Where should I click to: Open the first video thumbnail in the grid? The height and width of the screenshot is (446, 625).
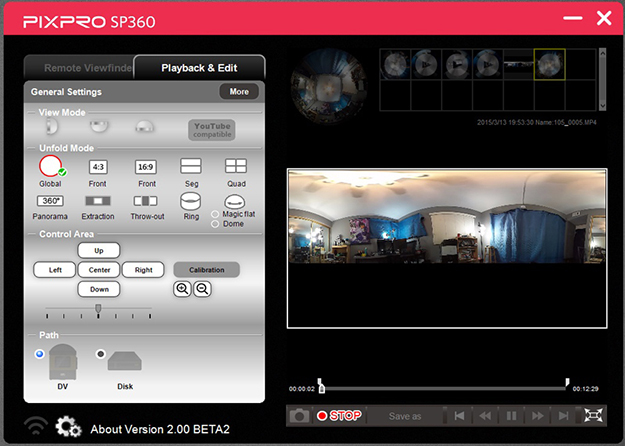(395, 65)
